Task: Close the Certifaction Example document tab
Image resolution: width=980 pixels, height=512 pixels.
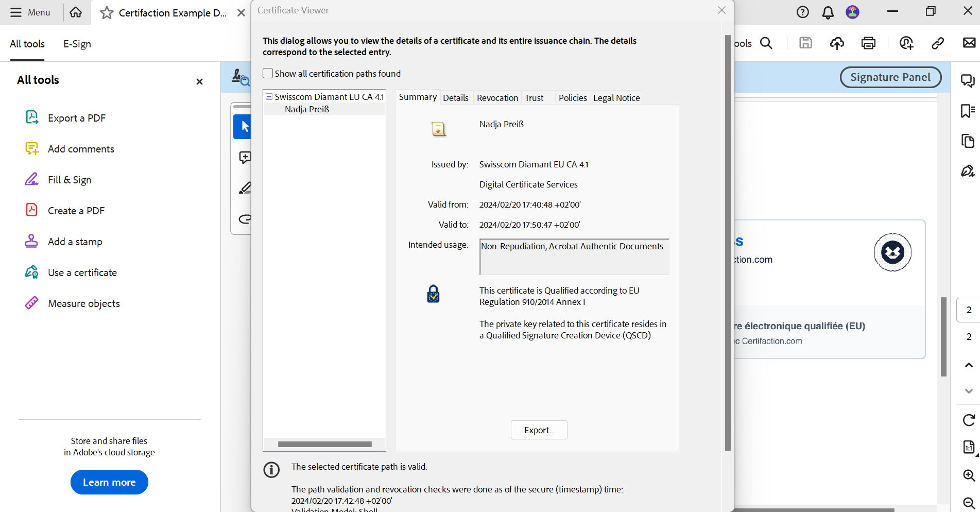Action: tap(241, 13)
